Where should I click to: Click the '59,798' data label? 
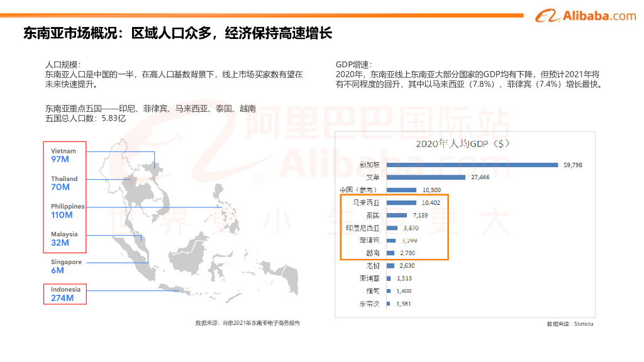[573, 165]
